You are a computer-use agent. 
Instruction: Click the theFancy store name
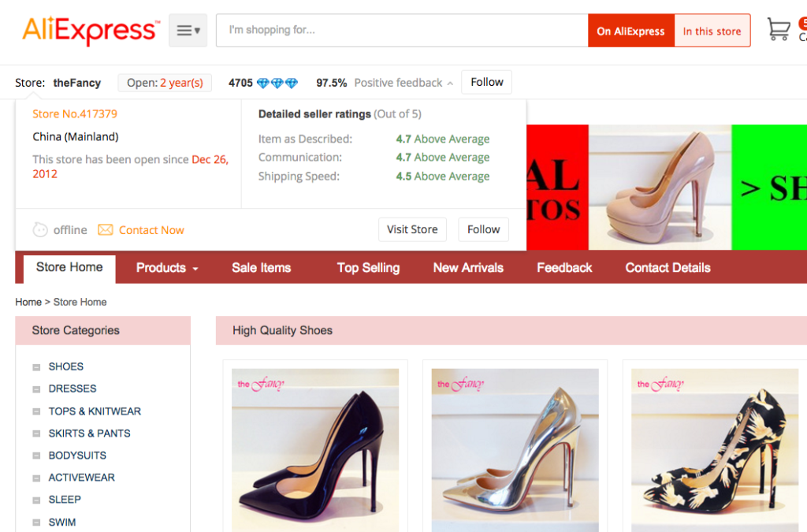click(77, 83)
